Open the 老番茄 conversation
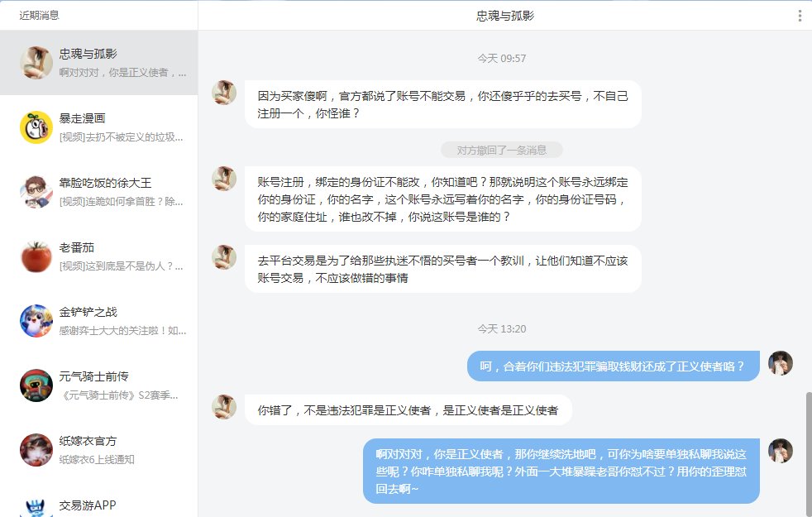 click(x=120, y=256)
